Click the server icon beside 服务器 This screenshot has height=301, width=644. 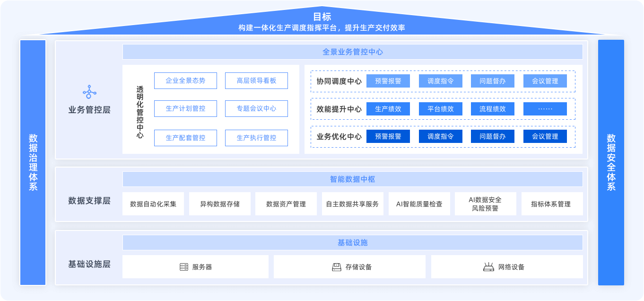point(184,267)
